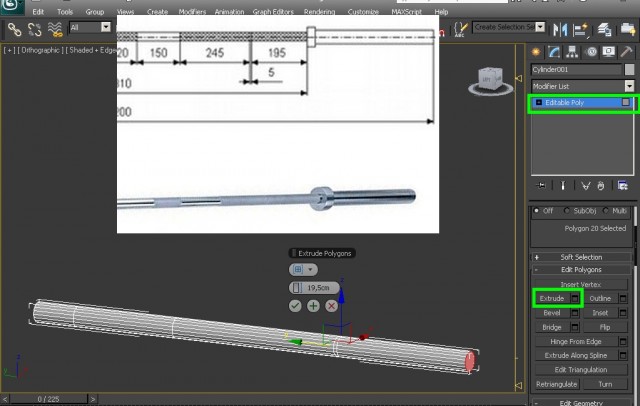
Task: Open extrusion type dropdown in caddy
Action: pyautogui.click(x=303, y=269)
